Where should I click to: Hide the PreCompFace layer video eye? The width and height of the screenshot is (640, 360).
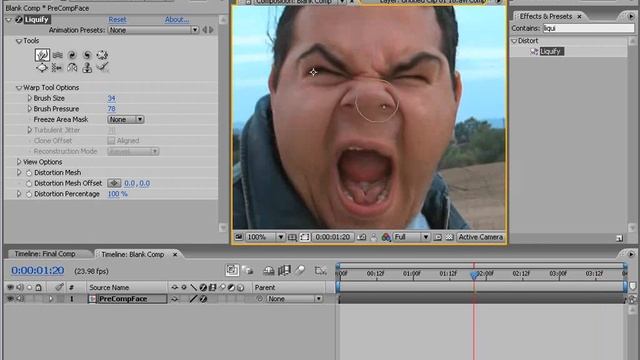click(10, 299)
